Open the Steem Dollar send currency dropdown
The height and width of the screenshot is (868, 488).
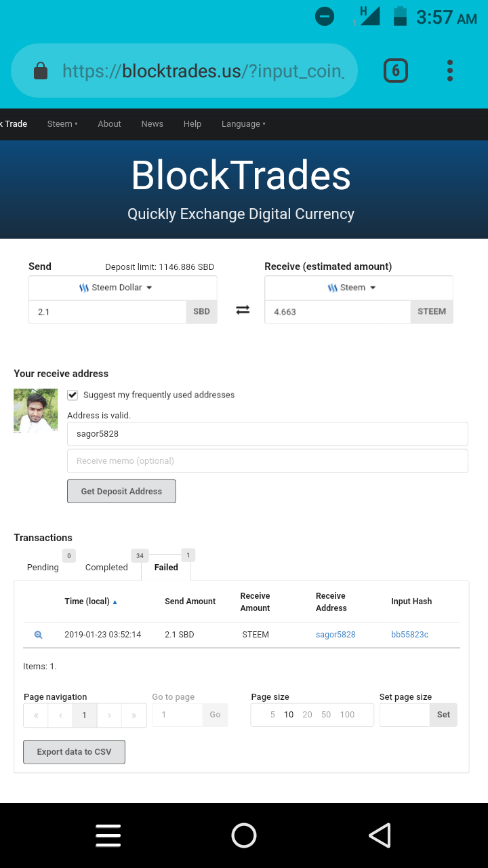coord(123,288)
